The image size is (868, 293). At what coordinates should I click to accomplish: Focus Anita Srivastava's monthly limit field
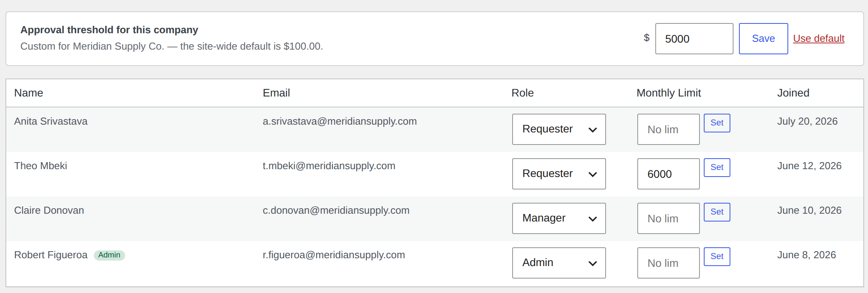[668, 129]
